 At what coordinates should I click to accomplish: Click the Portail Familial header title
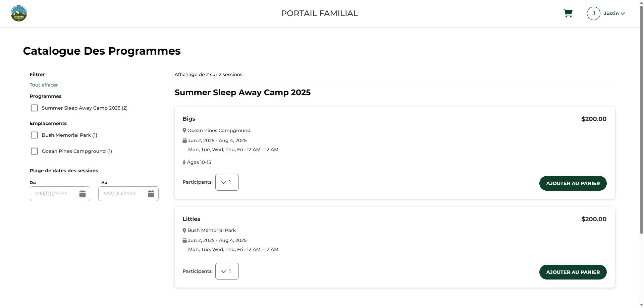pyautogui.click(x=319, y=13)
